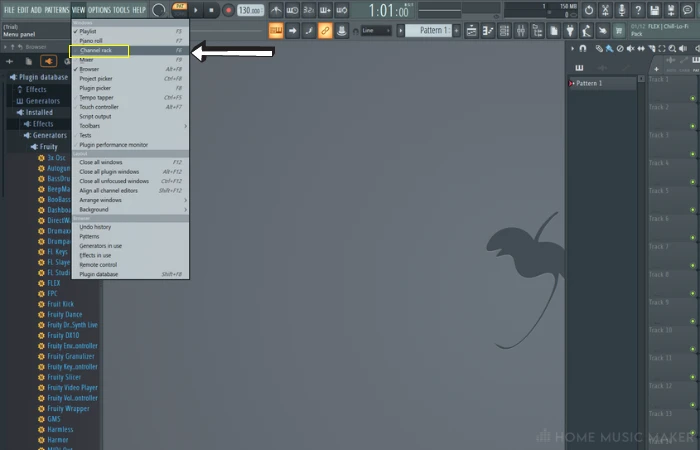
Task: Expand the Arrange windows submenu
Action: point(130,200)
